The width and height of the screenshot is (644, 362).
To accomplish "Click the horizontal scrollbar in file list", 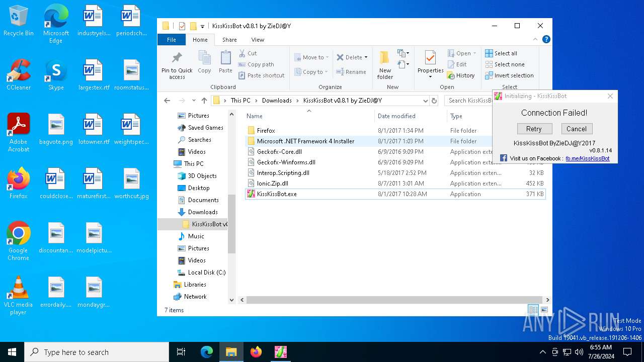I will pyautogui.click(x=394, y=300).
